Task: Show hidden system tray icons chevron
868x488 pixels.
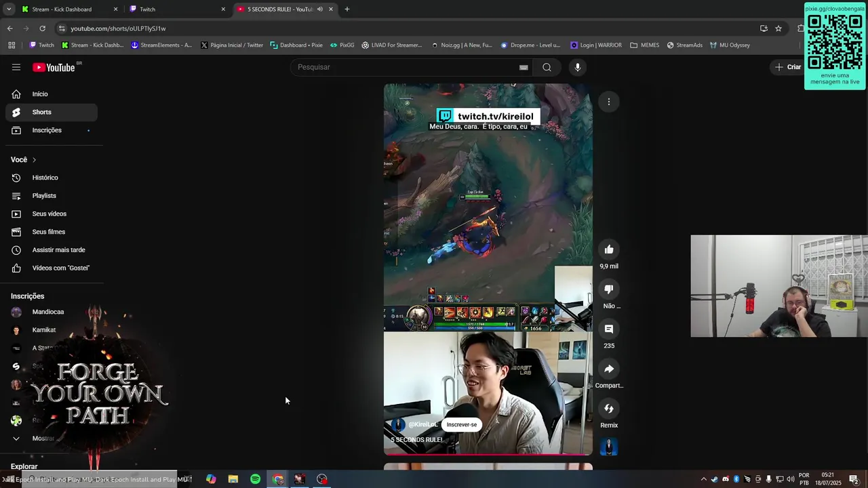Action: 703,479
